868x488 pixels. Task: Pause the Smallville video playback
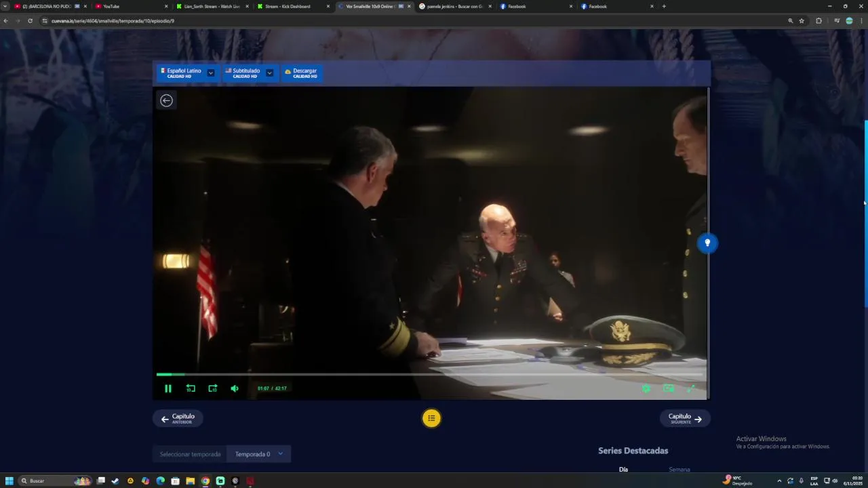(x=168, y=388)
